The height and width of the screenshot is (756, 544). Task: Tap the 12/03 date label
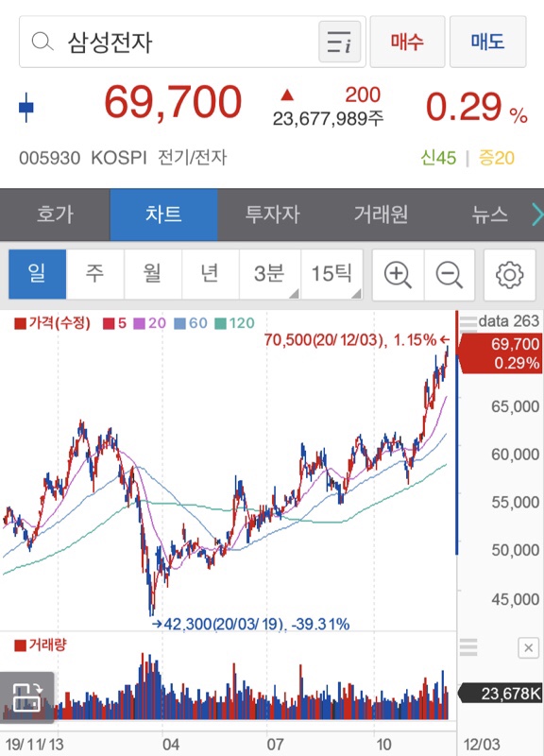tap(482, 745)
